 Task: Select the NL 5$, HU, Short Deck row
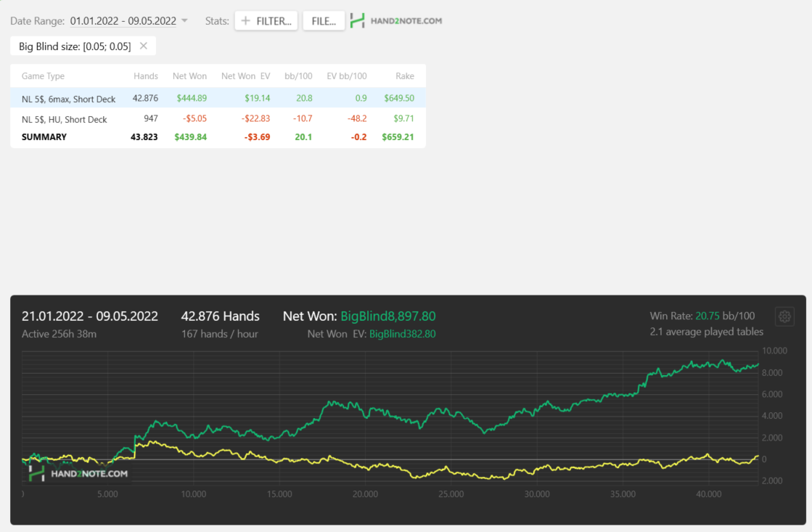(218, 118)
